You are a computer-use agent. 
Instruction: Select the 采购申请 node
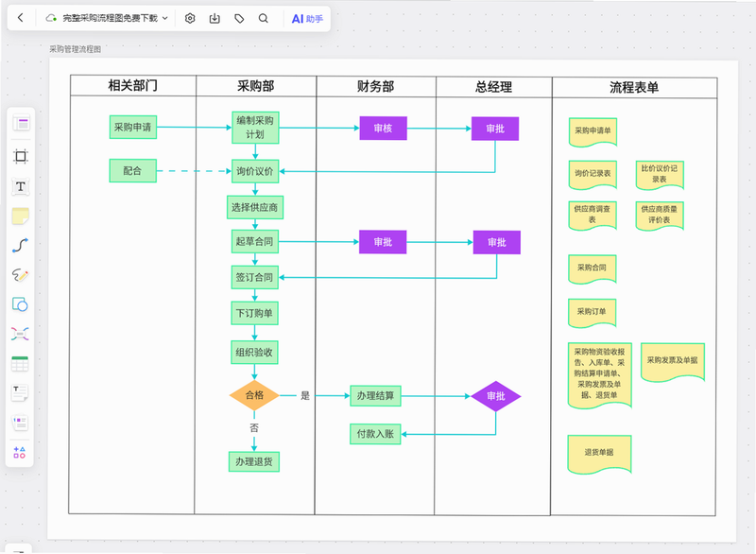pyautogui.click(x=133, y=128)
